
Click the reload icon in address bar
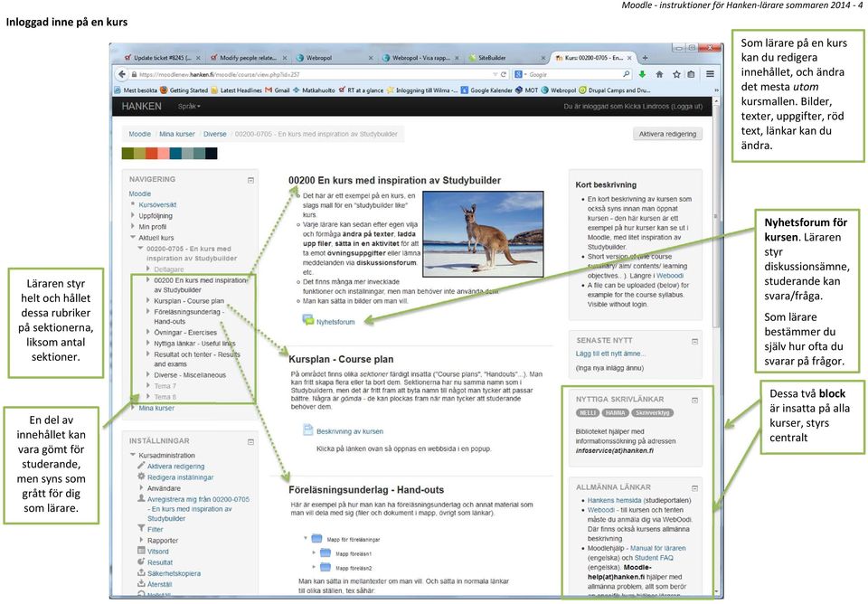click(x=504, y=74)
